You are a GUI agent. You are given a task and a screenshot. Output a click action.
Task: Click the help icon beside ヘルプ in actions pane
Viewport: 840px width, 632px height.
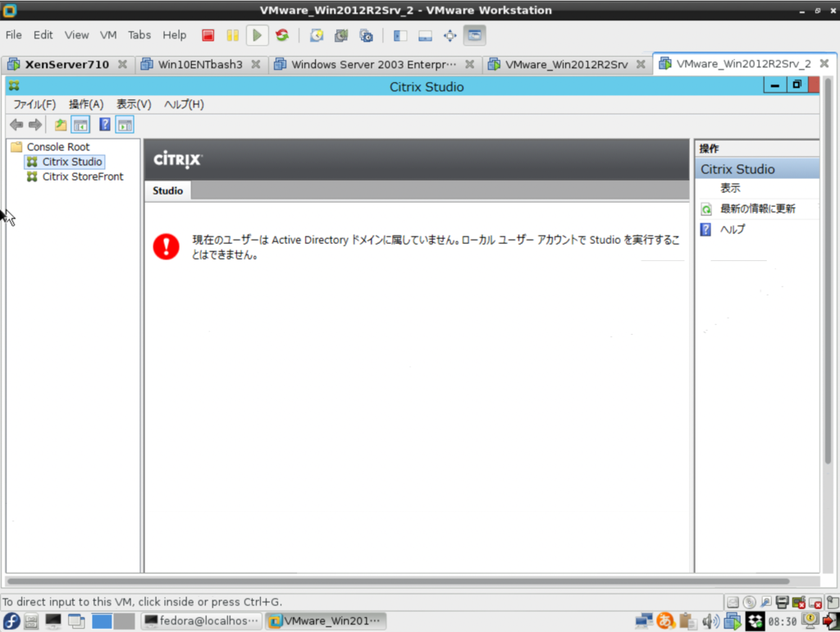706,230
